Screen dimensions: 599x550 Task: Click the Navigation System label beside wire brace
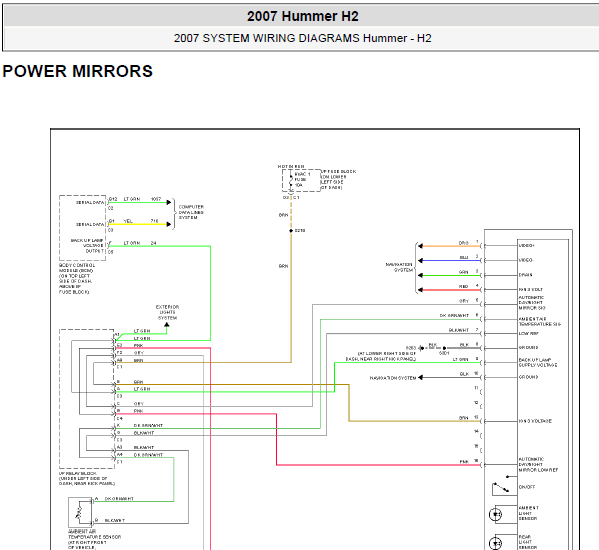[x=399, y=267]
